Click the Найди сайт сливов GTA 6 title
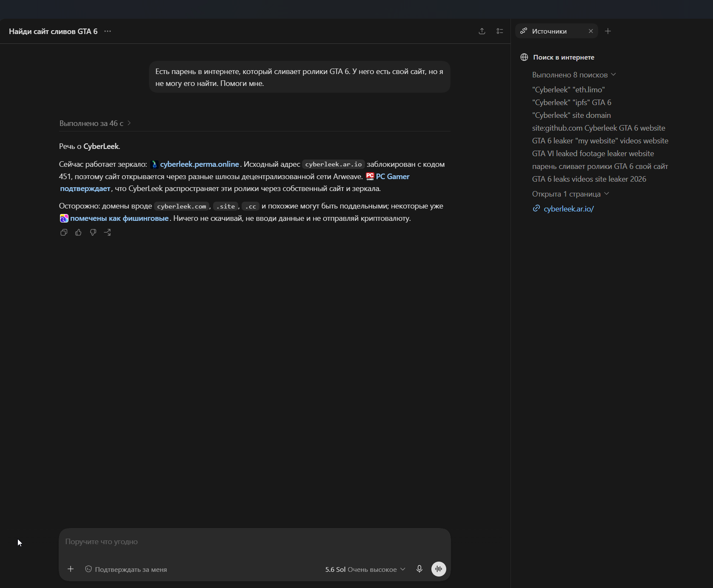The image size is (713, 588). click(53, 31)
